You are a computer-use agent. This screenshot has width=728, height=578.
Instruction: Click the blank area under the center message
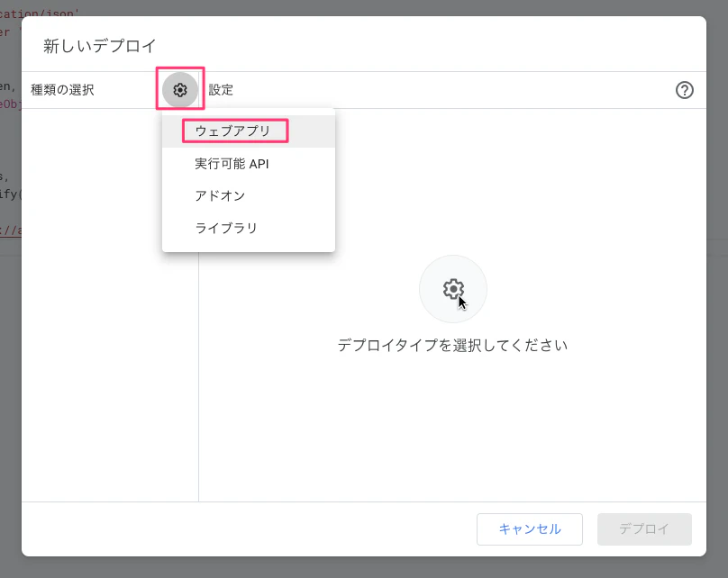pos(452,423)
